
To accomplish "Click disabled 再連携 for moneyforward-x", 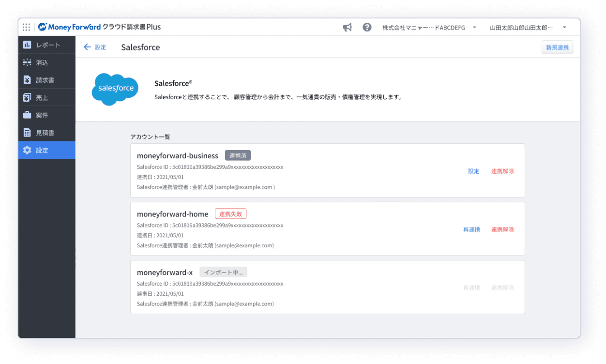I will coord(471,288).
